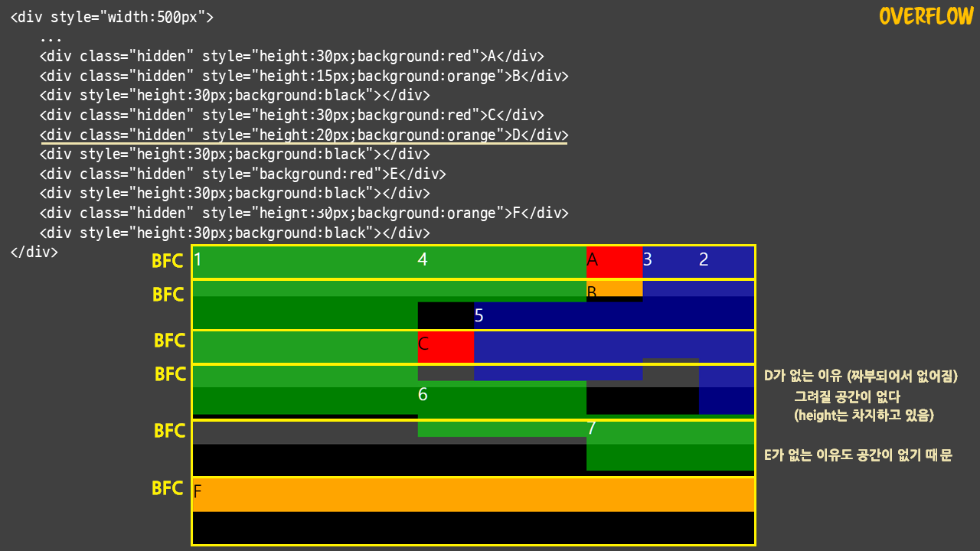Click the number 6 in the green block
Image resolution: width=980 pixels, height=551 pixels.
click(x=423, y=394)
